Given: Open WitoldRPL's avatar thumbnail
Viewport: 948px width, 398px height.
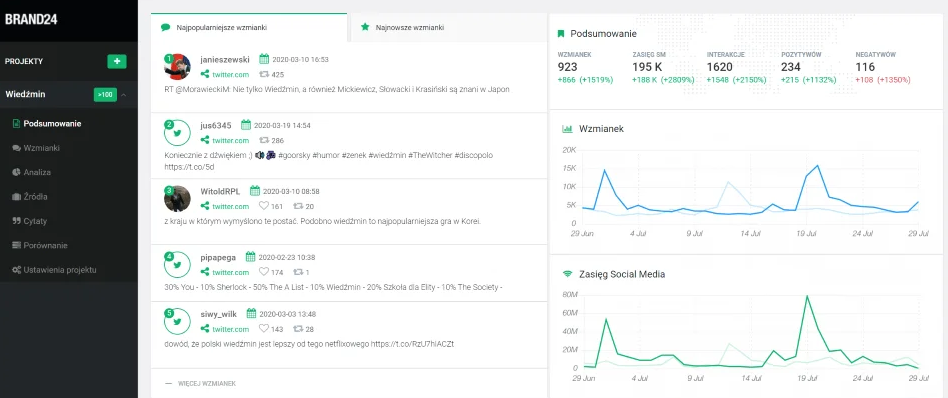Looking at the screenshot, I should tap(178, 198).
